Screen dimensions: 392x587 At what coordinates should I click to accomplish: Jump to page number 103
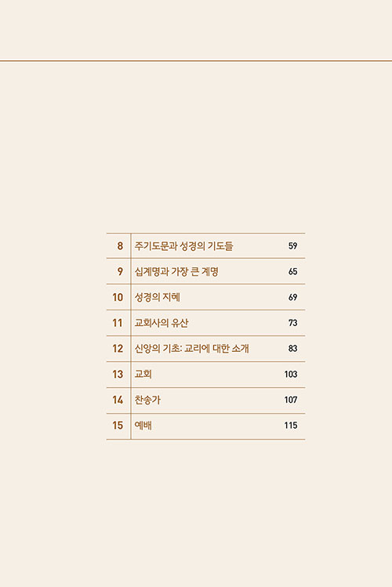tap(291, 374)
